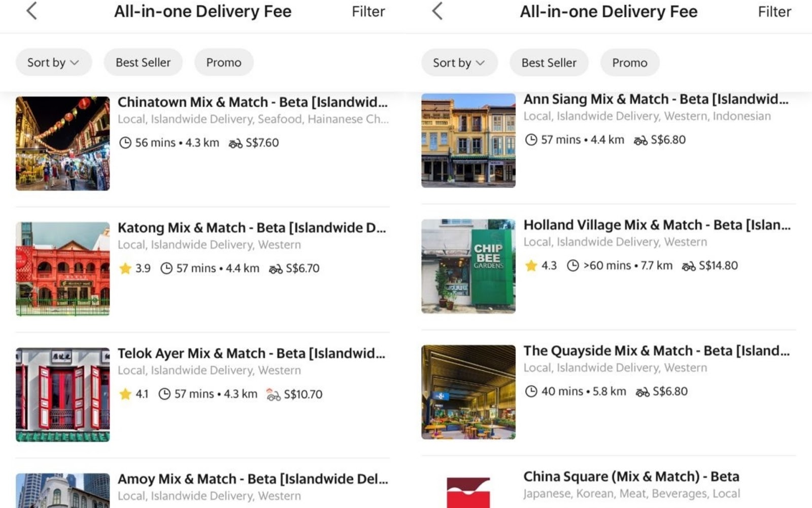
Task: Select Ann Siang Mix & Match title
Action: pos(656,99)
